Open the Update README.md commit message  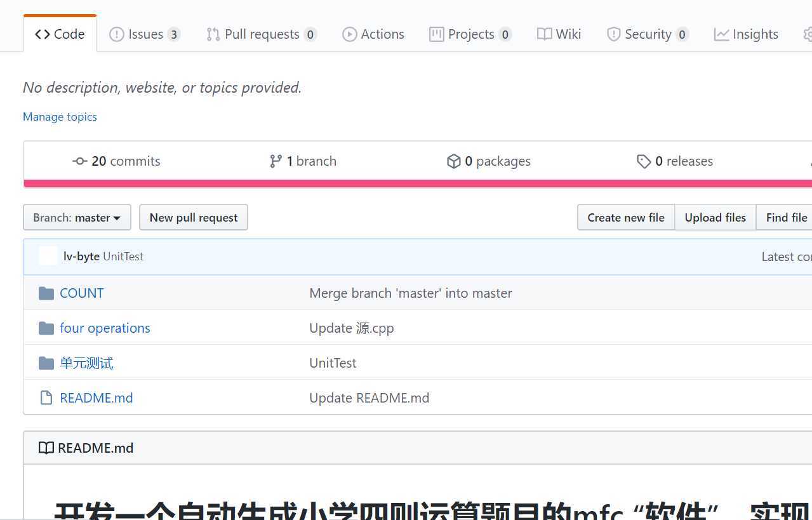point(369,398)
